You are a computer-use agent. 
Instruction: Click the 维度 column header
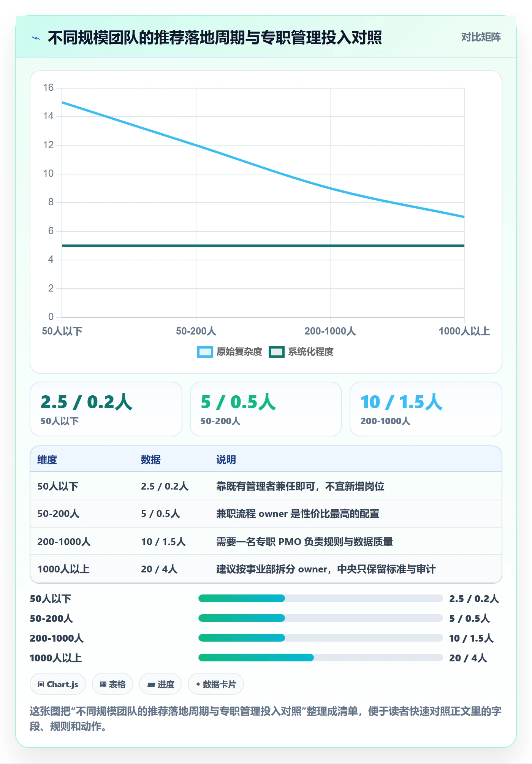click(x=47, y=460)
